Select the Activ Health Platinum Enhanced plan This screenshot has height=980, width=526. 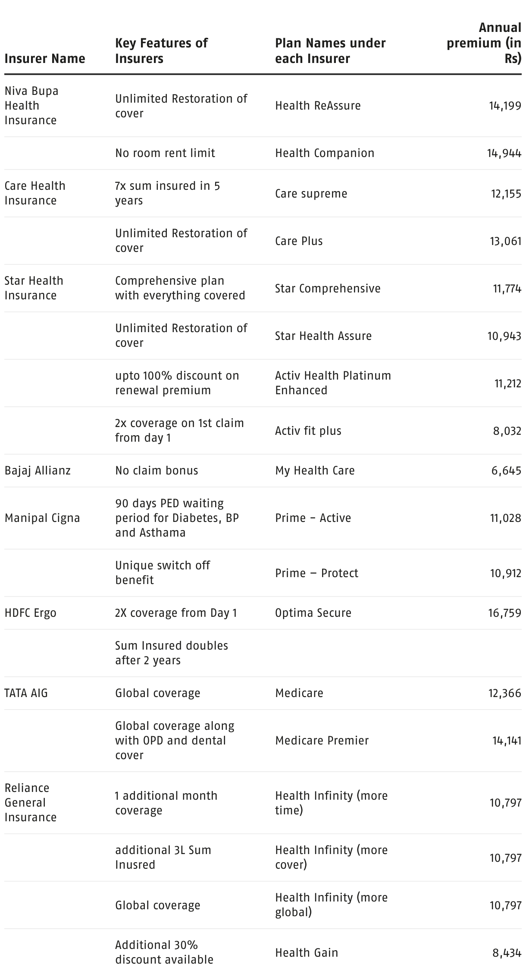333,383
